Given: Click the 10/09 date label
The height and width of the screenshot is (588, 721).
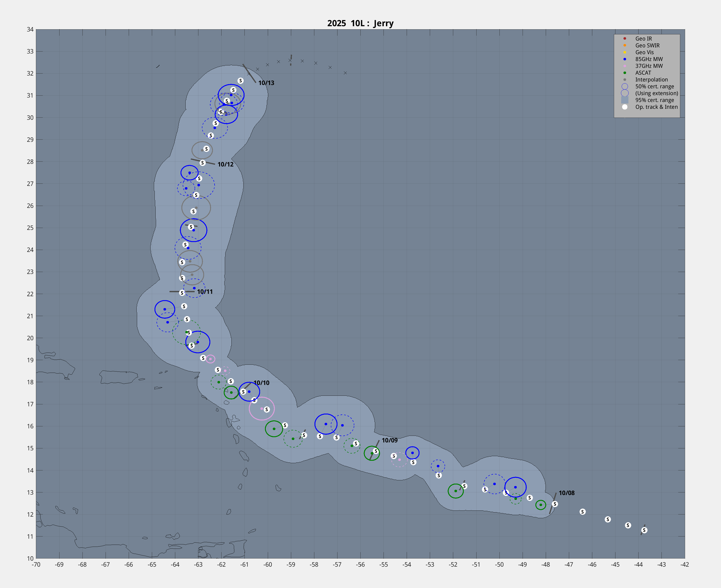Looking at the screenshot, I should point(389,440).
